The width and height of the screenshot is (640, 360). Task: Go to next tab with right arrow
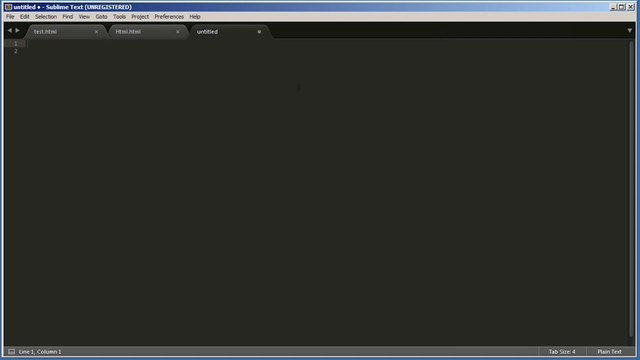[x=18, y=30]
